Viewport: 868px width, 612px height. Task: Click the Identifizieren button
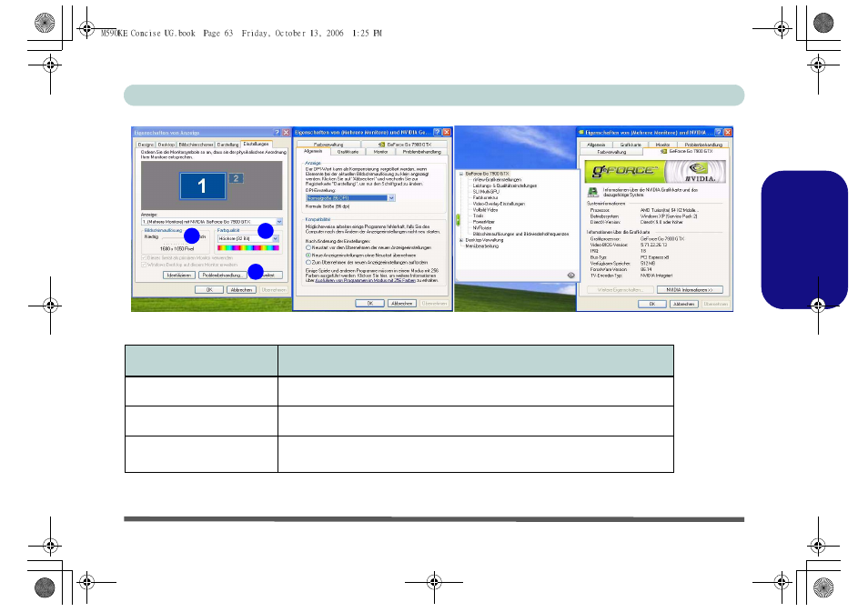point(179,275)
